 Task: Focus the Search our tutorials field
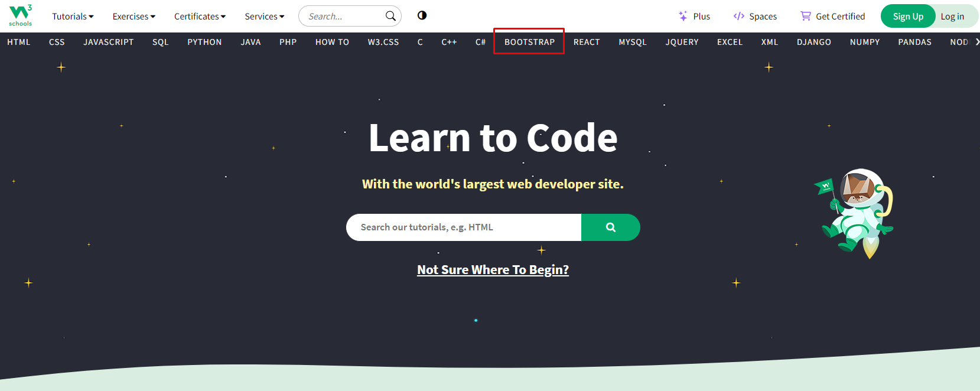pos(464,227)
